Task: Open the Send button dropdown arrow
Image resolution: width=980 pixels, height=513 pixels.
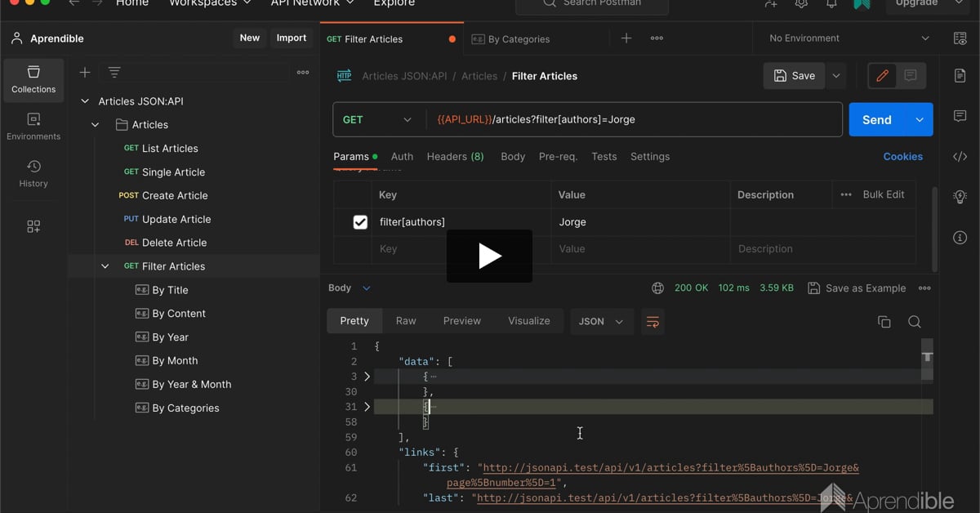Action: [919, 119]
